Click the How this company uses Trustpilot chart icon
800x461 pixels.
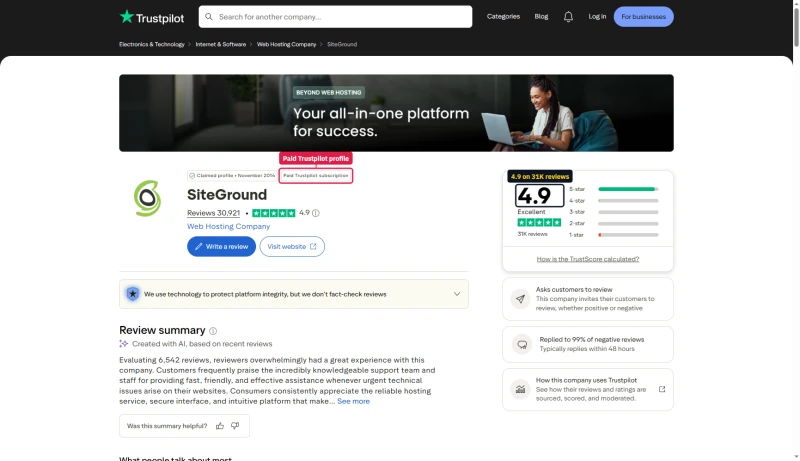520,390
